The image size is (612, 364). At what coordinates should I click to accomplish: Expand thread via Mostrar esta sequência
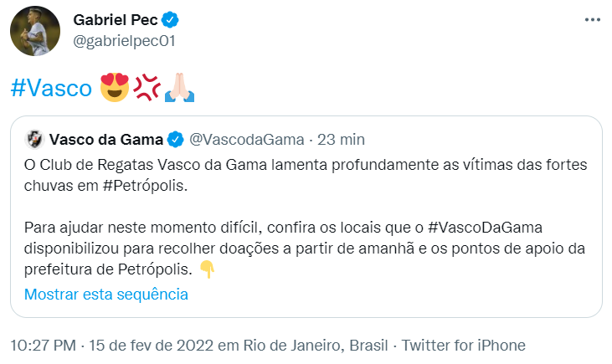pos(106,294)
